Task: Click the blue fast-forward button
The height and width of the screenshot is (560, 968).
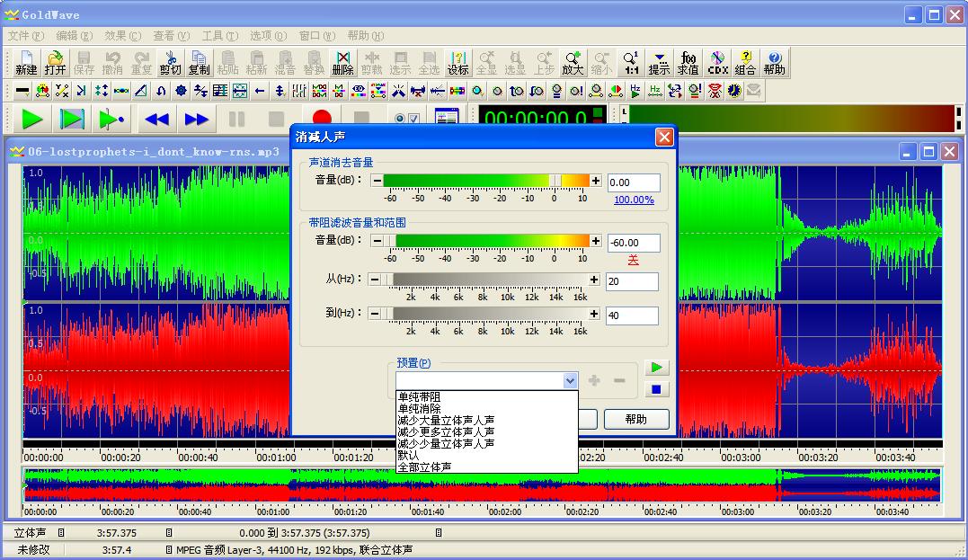Action: [196, 119]
